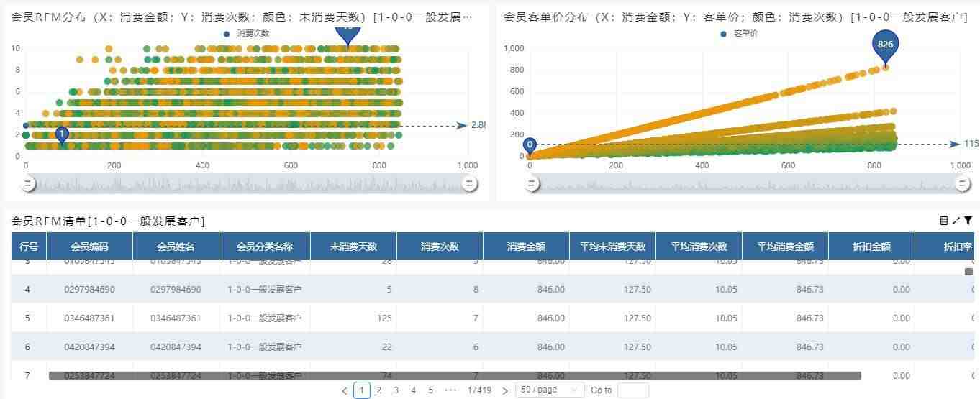Sort by 消费次数 column header

pos(440,247)
